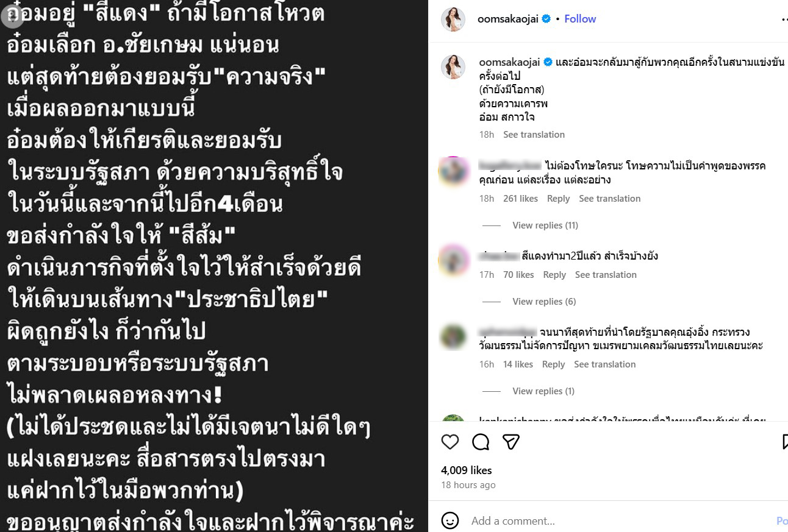Like the post with the heart icon

click(450, 442)
